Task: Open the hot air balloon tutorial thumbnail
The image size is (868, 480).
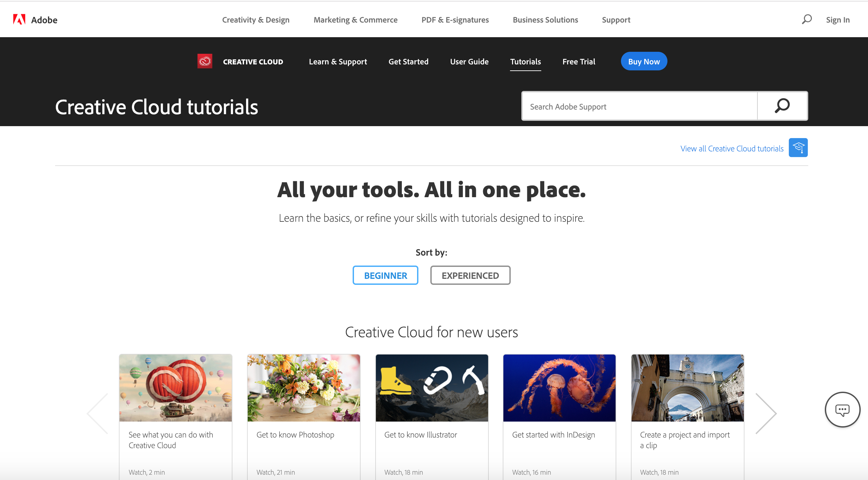Action: pos(176,388)
